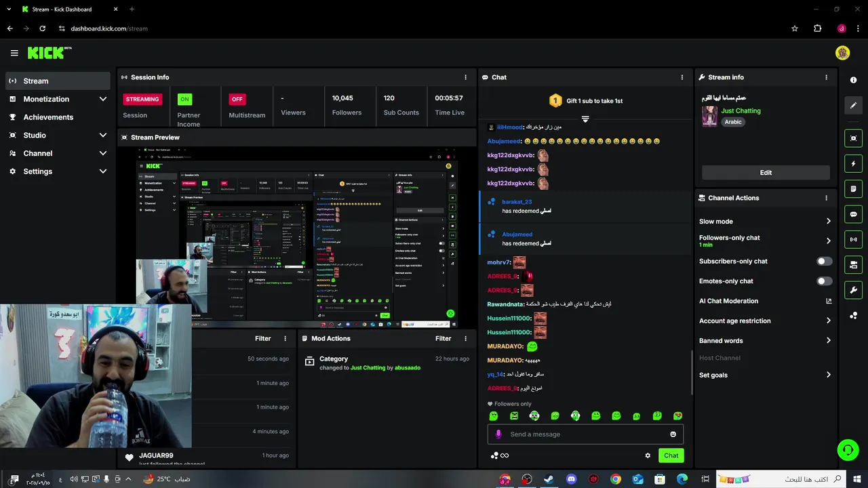Click the green Chat send button
This screenshot has height=488, width=868.
pyautogui.click(x=671, y=455)
